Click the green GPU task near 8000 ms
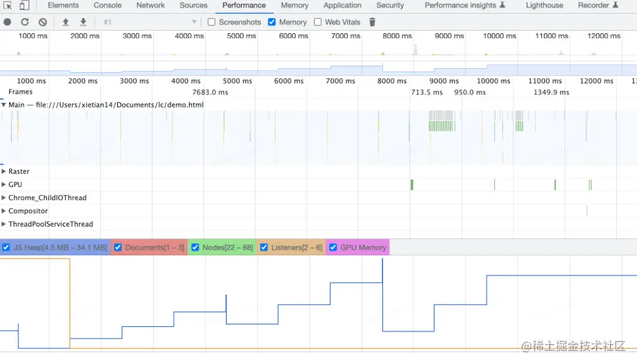This screenshot has height=364, width=637. 412,185
